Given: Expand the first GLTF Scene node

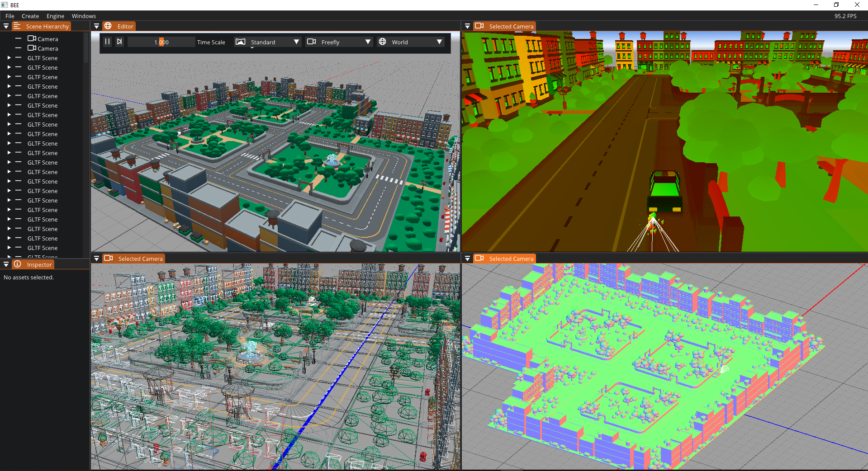Looking at the screenshot, I should 9,58.
